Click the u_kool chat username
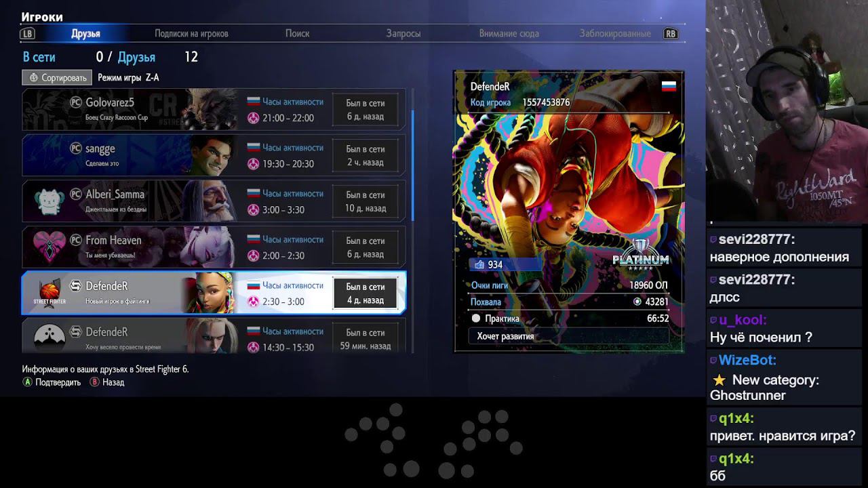This screenshot has height=488, width=868. (743, 320)
